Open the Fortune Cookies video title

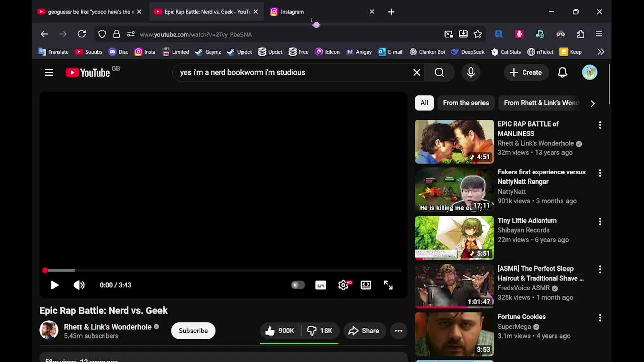coord(522,317)
